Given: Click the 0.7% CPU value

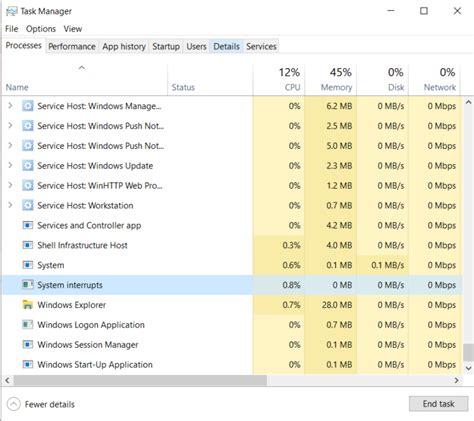Looking at the screenshot, I should (291, 305).
